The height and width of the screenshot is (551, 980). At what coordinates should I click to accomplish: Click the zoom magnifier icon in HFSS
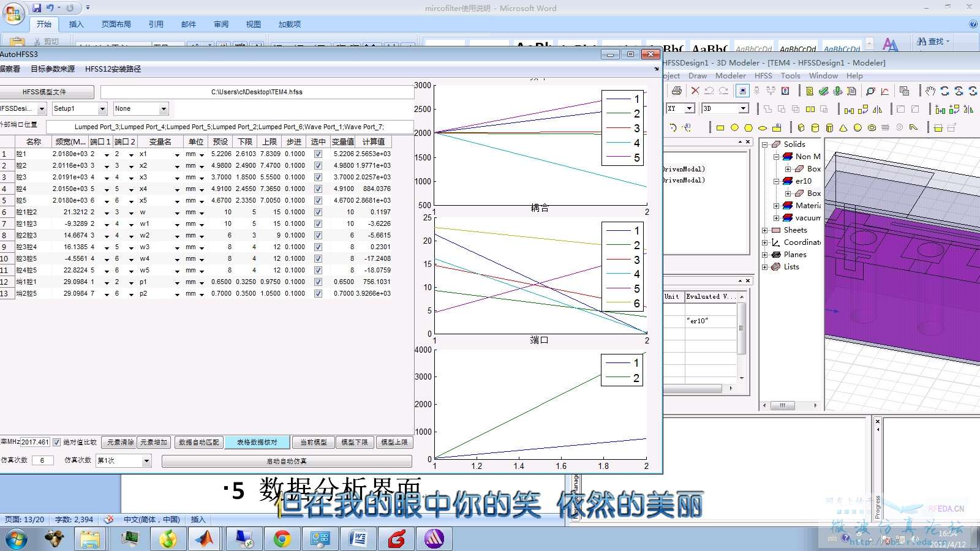[870, 91]
